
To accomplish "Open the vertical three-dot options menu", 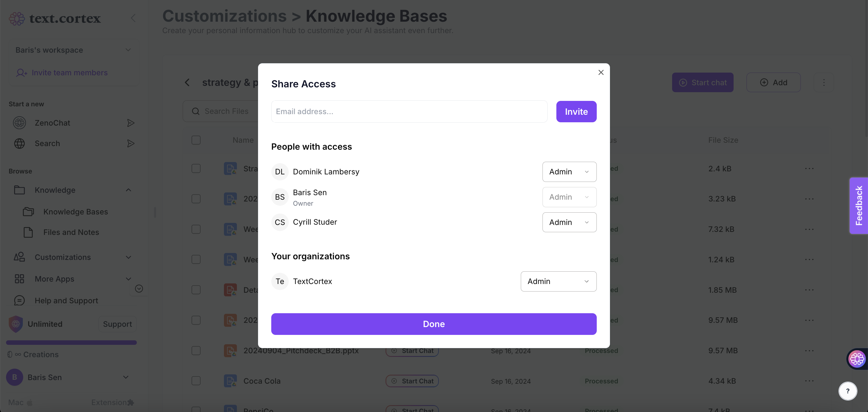I will pos(823,83).
